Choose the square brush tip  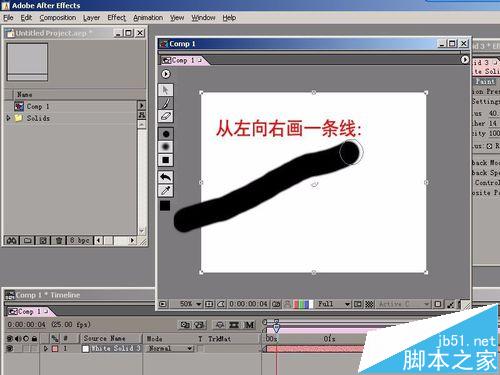pos(166,160)
